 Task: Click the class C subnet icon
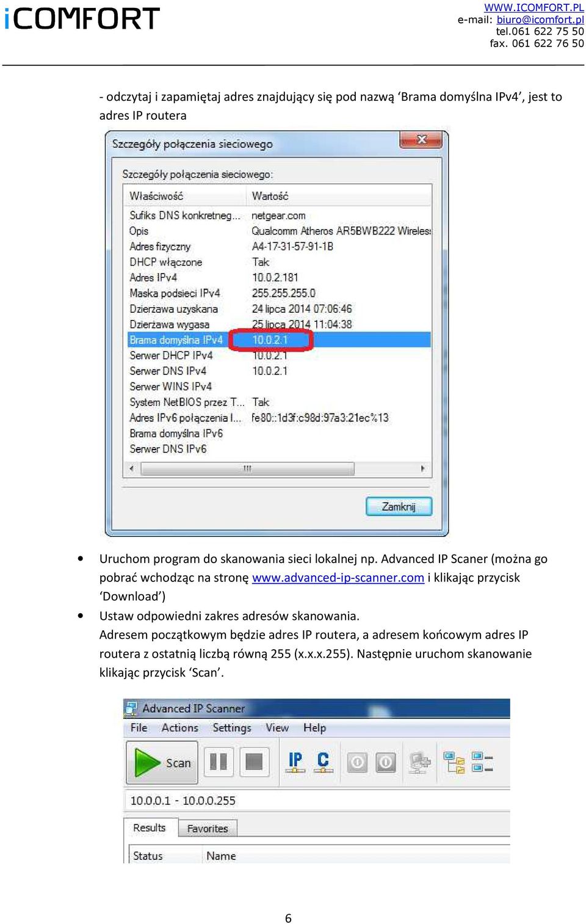pyautogui.click(x=323, y=762)
